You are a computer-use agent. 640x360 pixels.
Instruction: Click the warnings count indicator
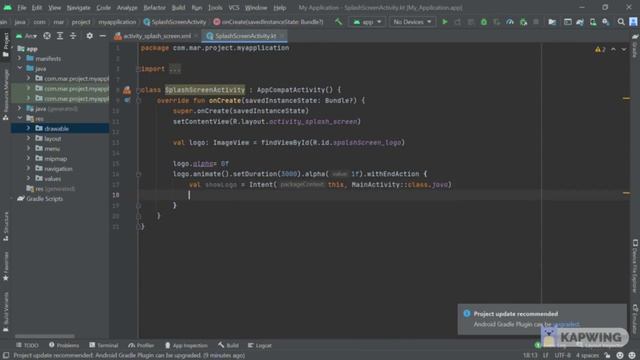tap(600, 49)
